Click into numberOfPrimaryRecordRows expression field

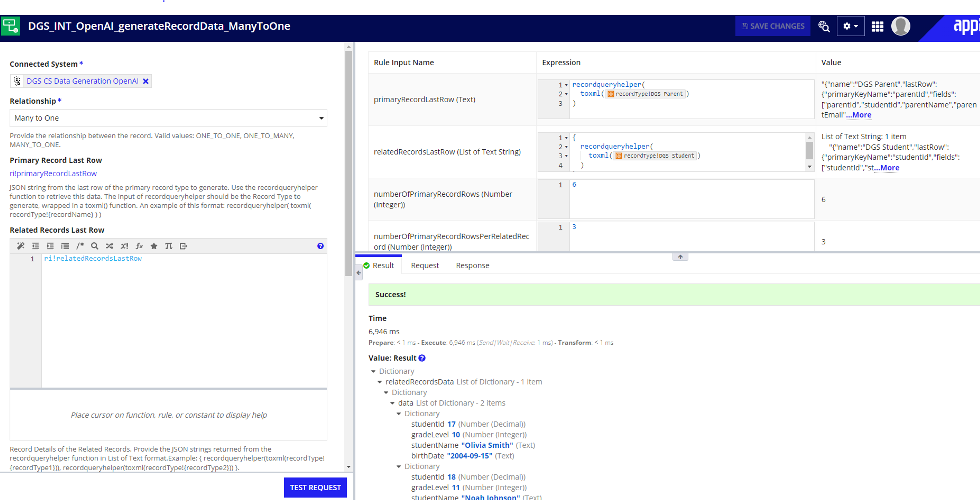[676, 199]
